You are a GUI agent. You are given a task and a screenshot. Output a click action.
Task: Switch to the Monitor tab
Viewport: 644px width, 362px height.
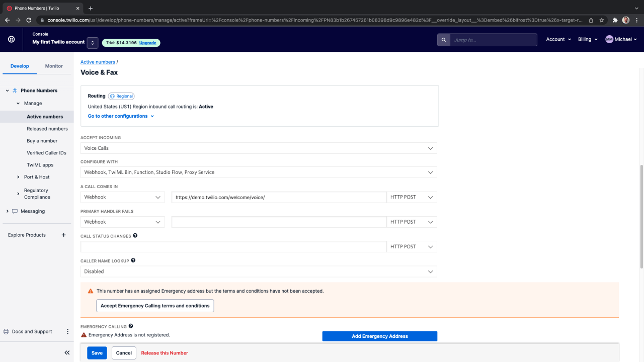coord(54,66)
